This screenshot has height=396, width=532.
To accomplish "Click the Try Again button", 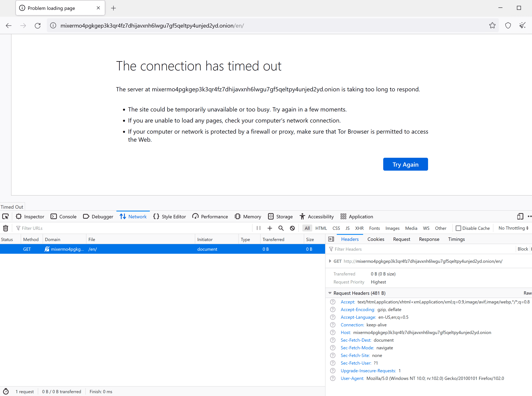I will click(x=405, y=164).
